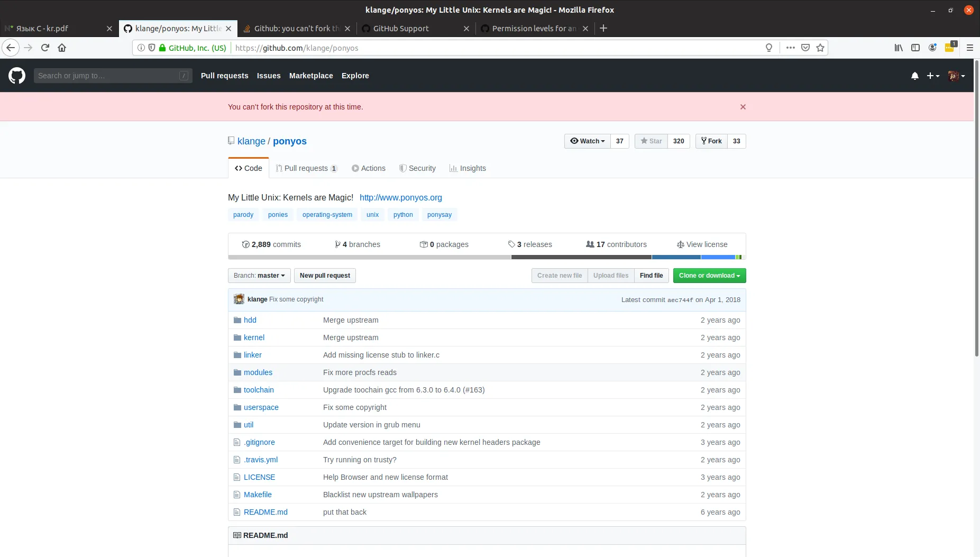Viewport: 980px width, 557px height.
Task: Click New pull request button
Action: pyautogui.click(x=325, y=276)
